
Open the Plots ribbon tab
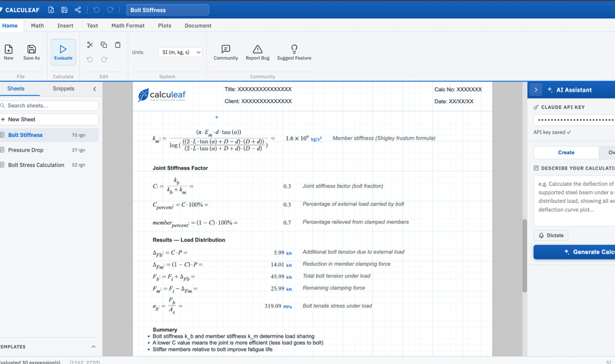point(165,26)
